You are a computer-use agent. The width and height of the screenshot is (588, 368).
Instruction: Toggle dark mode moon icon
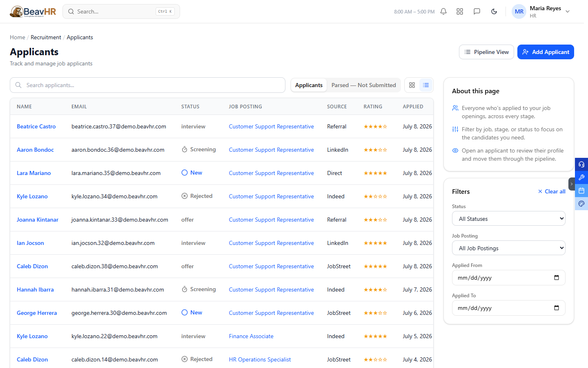[494, 11]
